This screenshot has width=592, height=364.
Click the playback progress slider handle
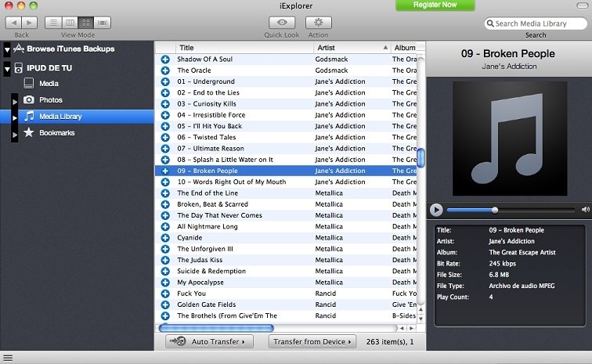[x=495, y=210]
